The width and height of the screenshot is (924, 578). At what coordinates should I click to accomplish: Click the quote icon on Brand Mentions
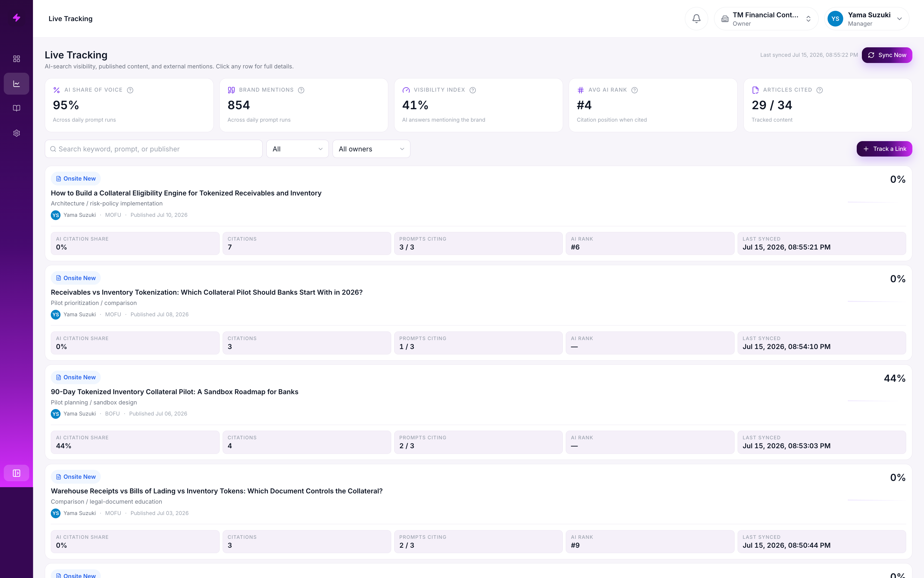click(x=232, y=90)
